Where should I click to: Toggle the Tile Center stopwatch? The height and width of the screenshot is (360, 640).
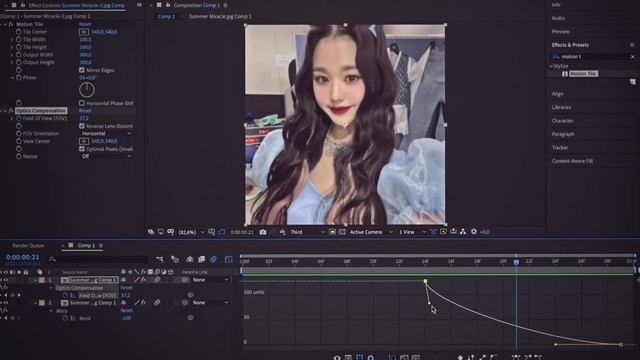tap(19, 31)
